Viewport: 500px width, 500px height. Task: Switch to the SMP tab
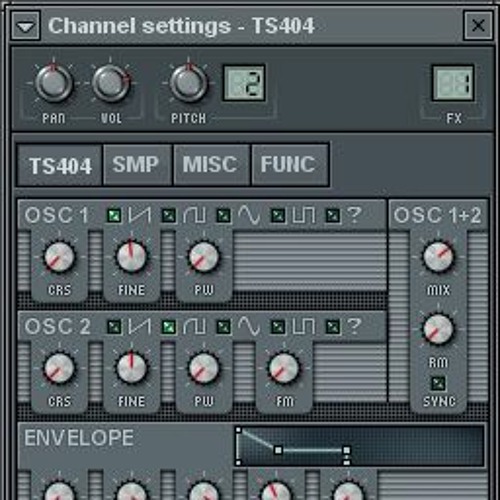click(138, 164)
